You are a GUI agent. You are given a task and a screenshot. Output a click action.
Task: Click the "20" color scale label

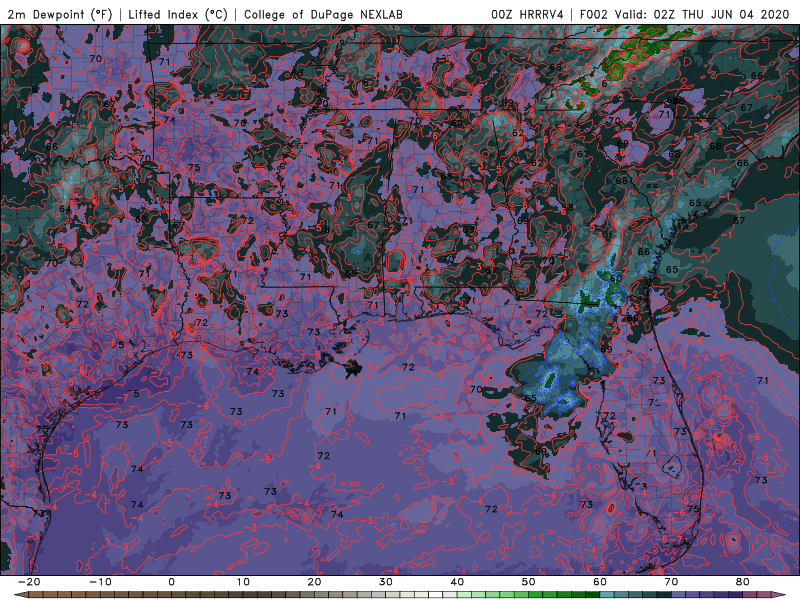click(314, 582)
